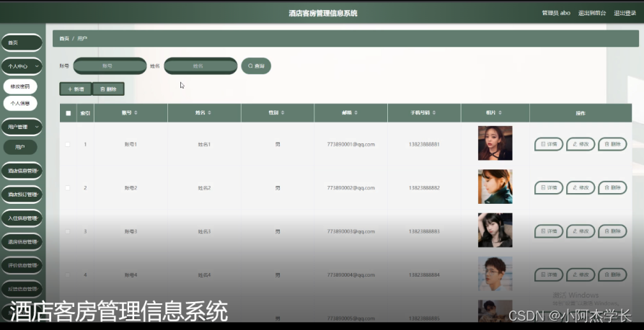
Task: Click 用户 in the breadcrumb
Action: pos(82,39)
